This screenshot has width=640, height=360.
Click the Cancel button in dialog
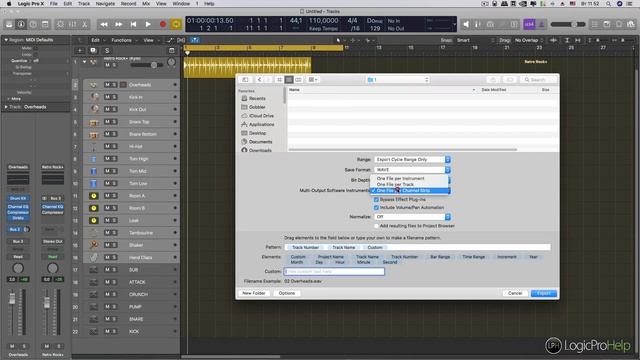[x=515, y=293]
